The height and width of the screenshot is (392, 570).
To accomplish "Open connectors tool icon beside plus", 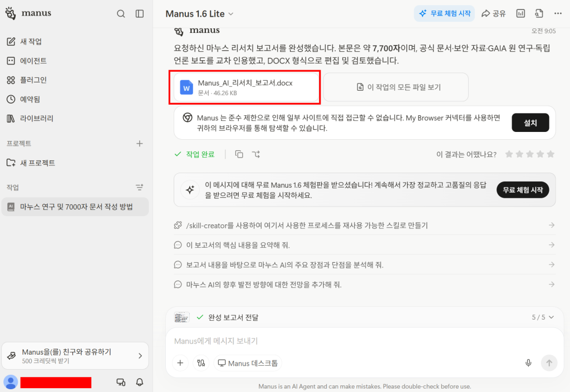I will pos(201,363).
